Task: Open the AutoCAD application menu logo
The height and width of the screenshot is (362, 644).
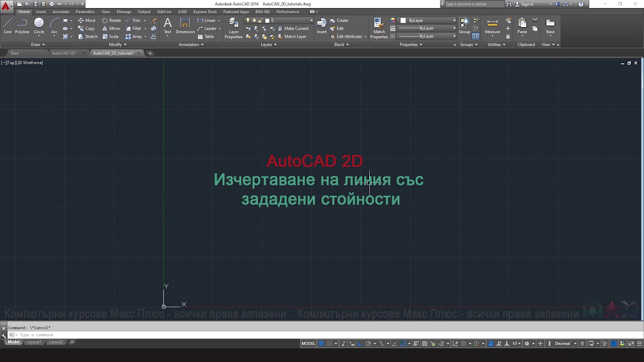Action: point(6,7)
